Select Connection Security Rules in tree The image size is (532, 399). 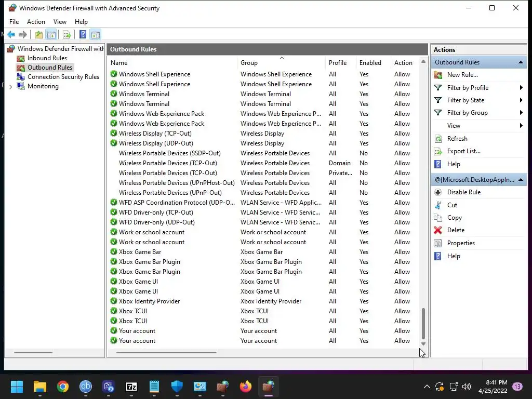tap(63, 77)
